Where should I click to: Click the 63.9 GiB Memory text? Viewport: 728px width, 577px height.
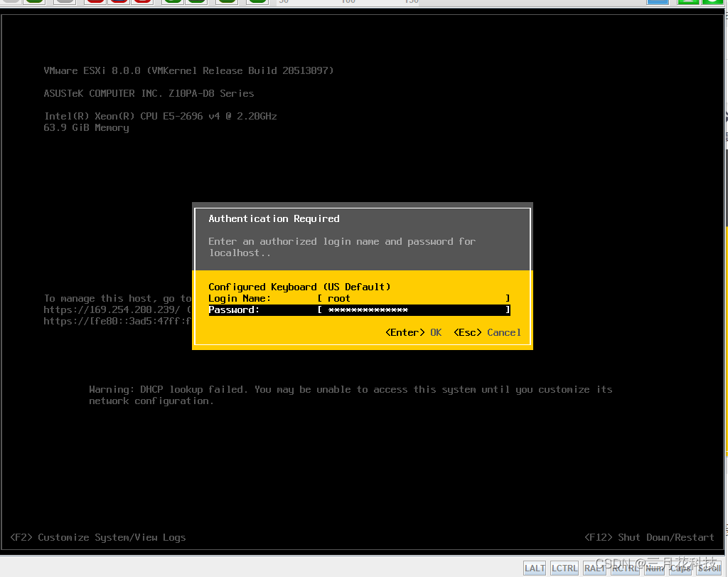pos(86,128)
